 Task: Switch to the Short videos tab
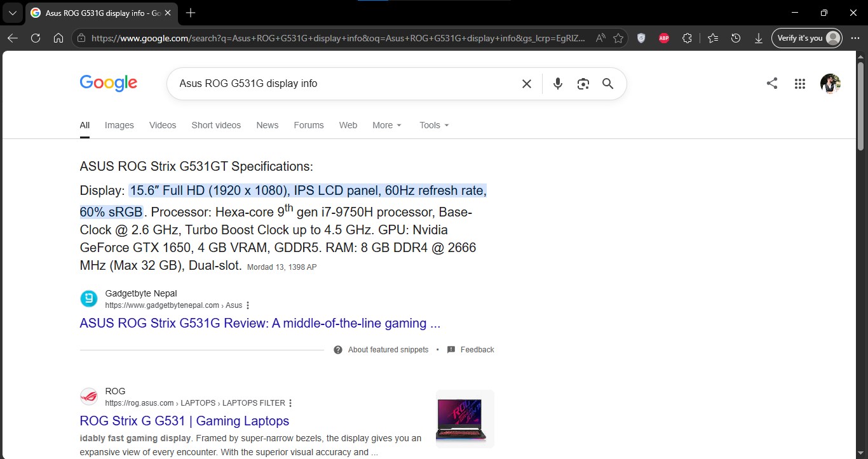click(216, 125)
